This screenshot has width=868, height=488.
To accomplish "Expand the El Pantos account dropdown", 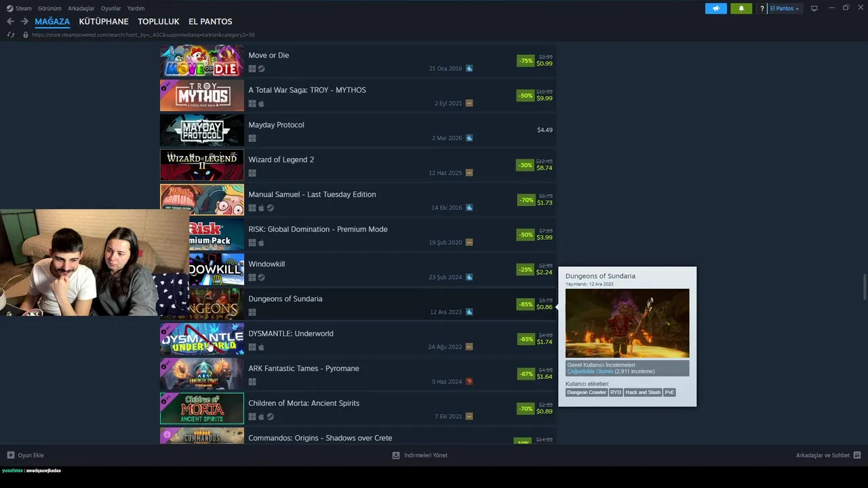I will pos(785,9).
